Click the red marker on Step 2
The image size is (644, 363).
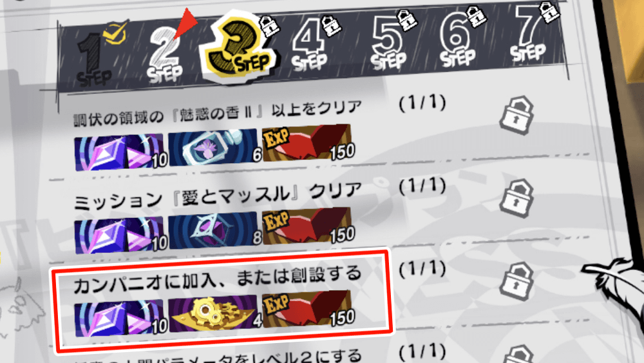pos(184,23)
